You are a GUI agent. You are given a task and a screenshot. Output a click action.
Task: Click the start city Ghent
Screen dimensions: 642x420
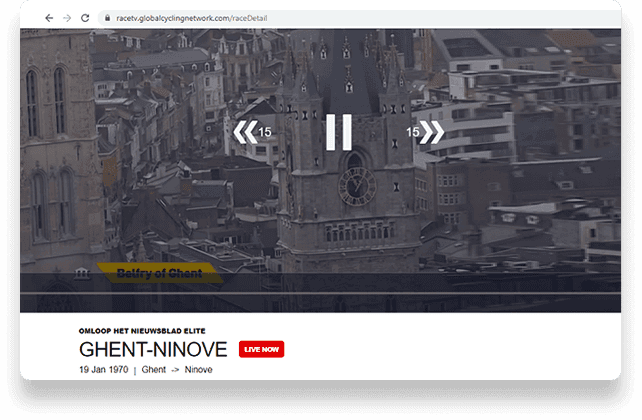coord(154,370)
